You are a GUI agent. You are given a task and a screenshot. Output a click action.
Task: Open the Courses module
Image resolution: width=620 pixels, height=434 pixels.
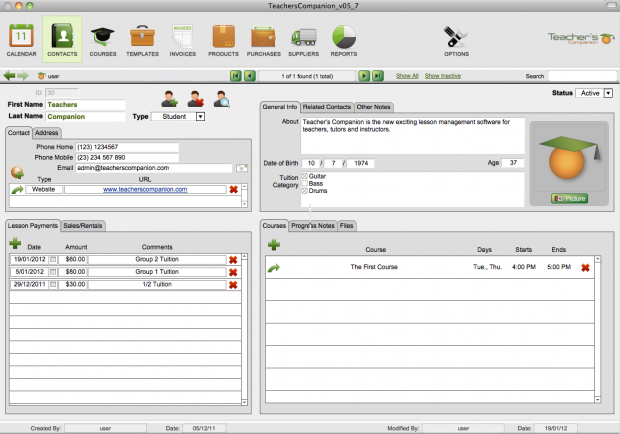point(103,40)
